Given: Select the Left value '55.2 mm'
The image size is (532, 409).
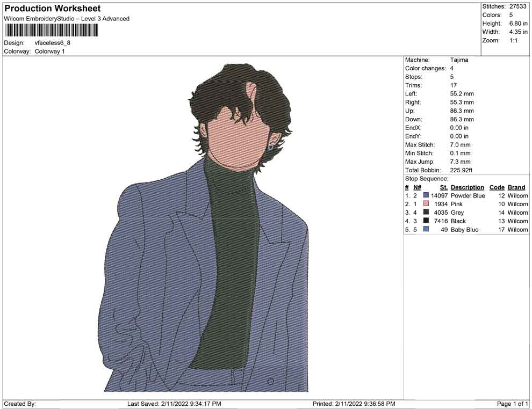Looking at the screenshot, I should pos(462,94).
